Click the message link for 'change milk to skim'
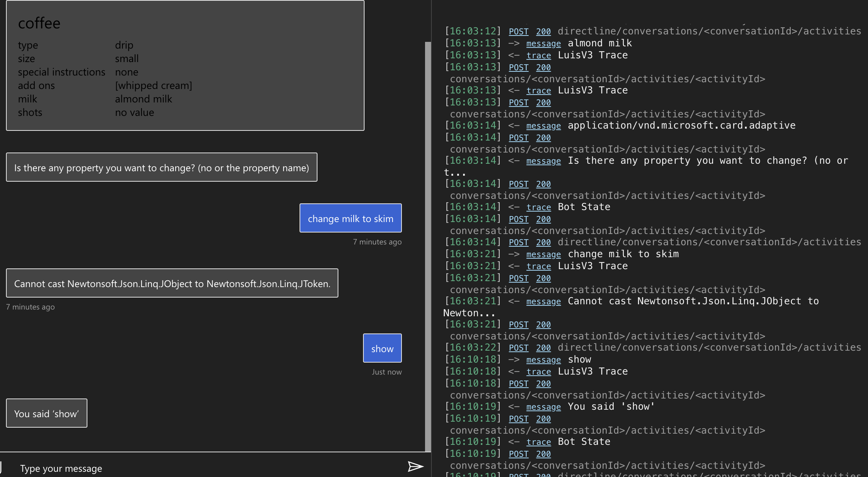Image resolution: width=868 pixels, height=477 pixels. click(x=543, y=254)
